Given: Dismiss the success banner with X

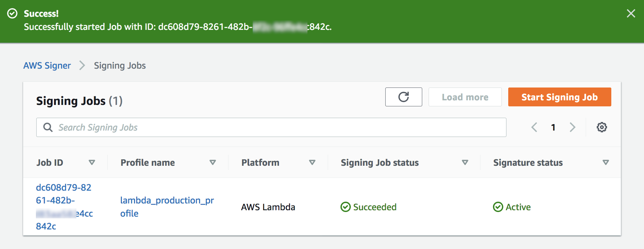Looking at the screenshot, I should click(631, 14).
